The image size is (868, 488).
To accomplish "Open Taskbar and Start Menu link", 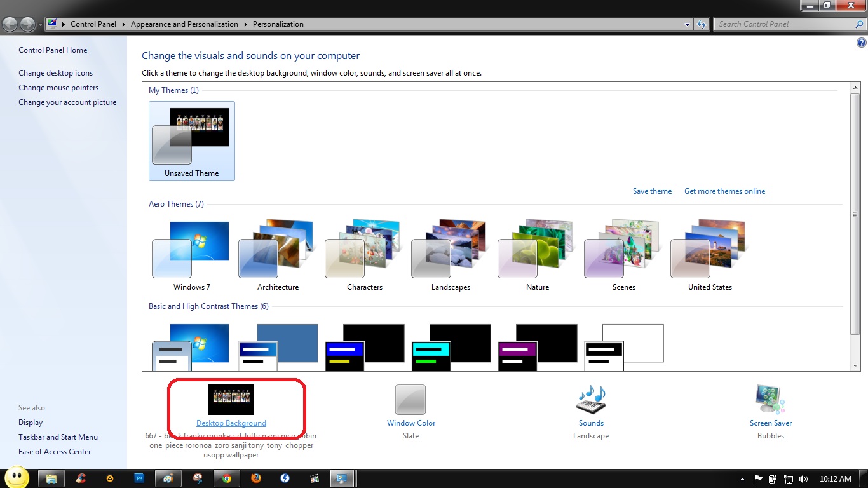I will (58, 437).
